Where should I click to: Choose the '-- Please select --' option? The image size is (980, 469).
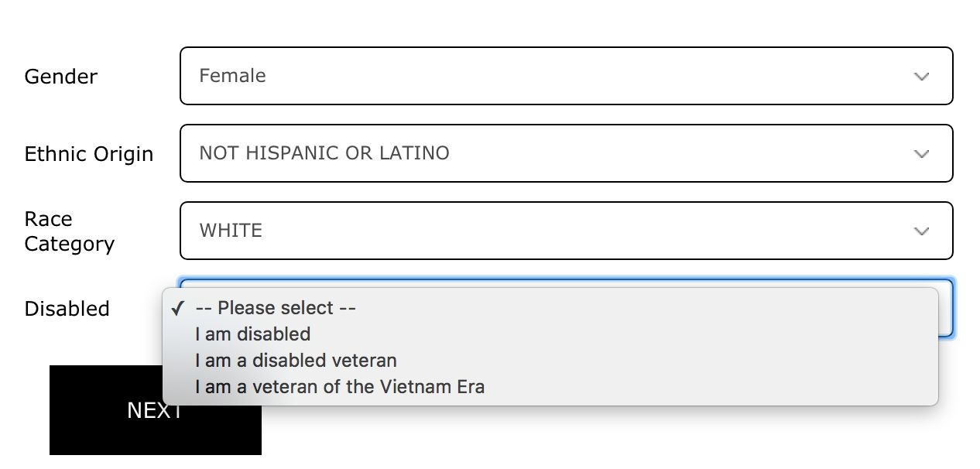pyautogui.click(x=276, y=308)
